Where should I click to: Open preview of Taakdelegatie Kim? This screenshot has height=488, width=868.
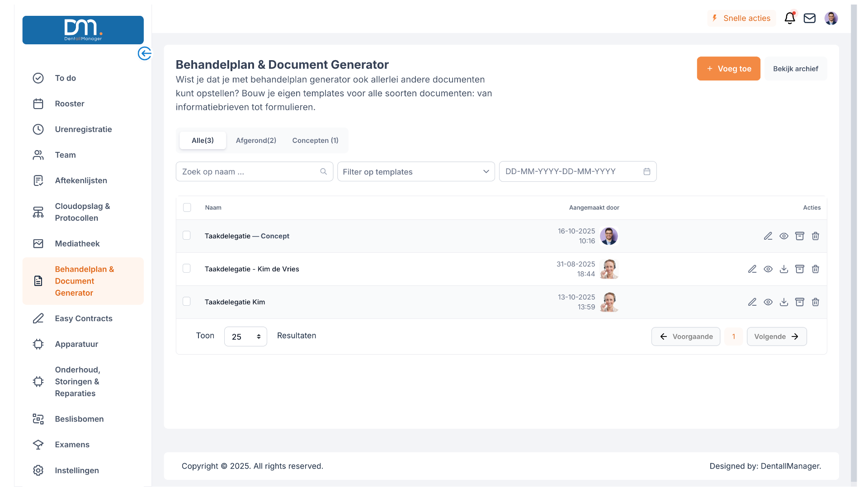768,302
